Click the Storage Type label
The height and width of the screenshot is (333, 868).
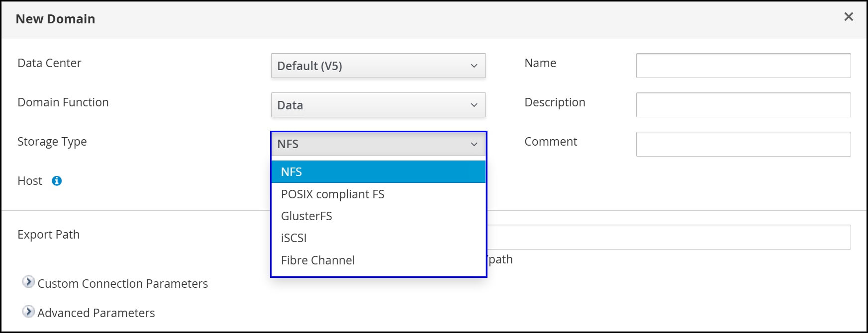(52, 142)
